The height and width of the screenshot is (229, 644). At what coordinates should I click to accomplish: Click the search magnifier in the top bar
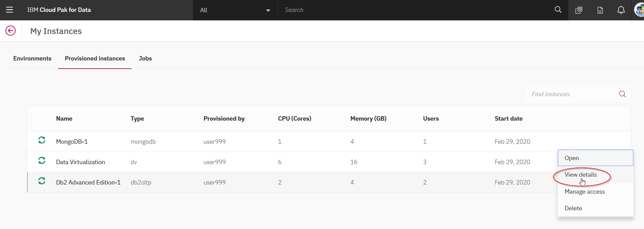558,10
